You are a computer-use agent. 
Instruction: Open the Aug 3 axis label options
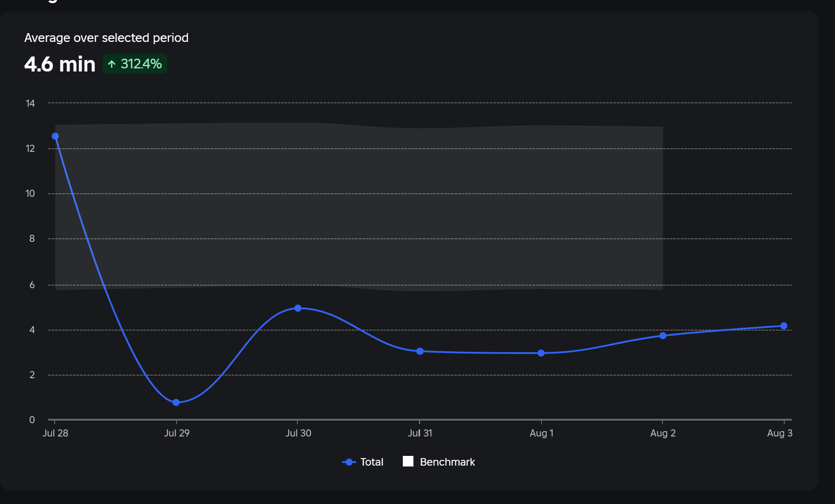[780, 433]
